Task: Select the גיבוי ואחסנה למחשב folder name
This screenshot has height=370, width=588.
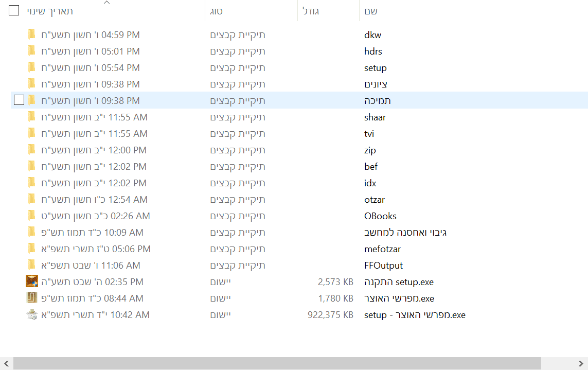Action: tap(405, 233)
